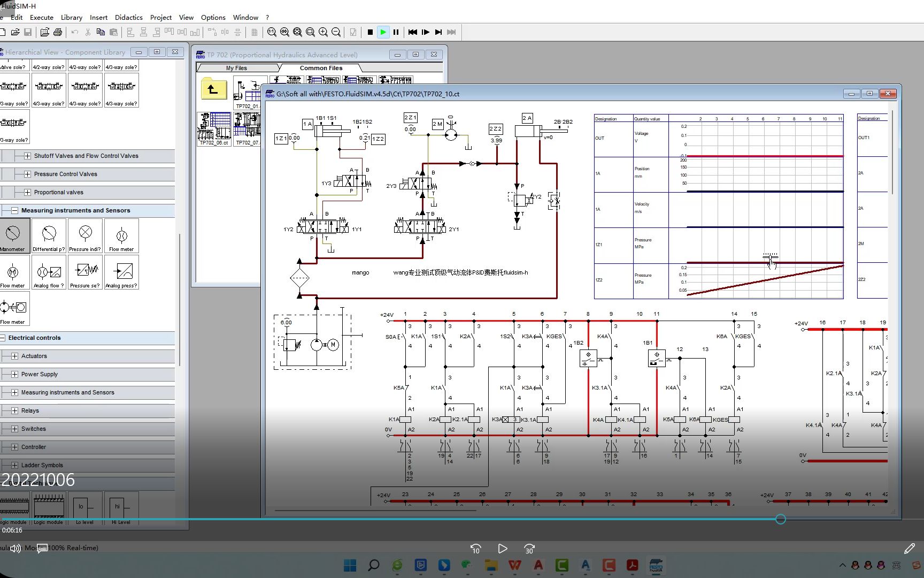This screenshot has height=578, width=924.
Task: Open the Didactics menu
Action: tap(129, 17)
